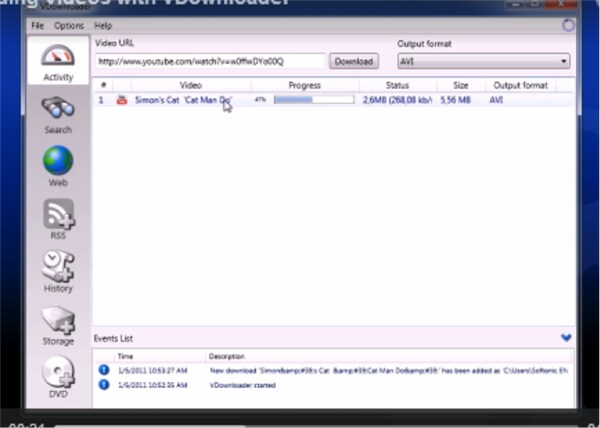Click the AVI output format cell in the row

[x=496, y=100]
